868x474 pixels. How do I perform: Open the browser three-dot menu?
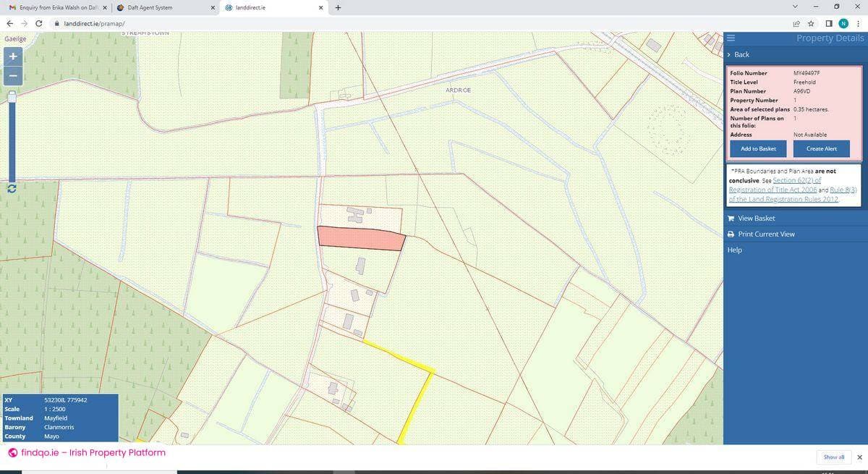859,23
